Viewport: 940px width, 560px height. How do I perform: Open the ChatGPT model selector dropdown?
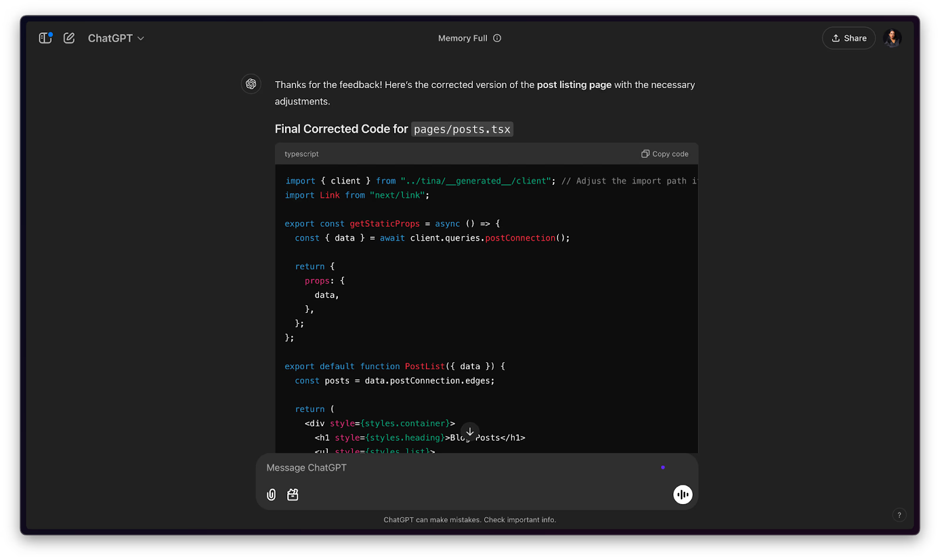coord(116,38)
